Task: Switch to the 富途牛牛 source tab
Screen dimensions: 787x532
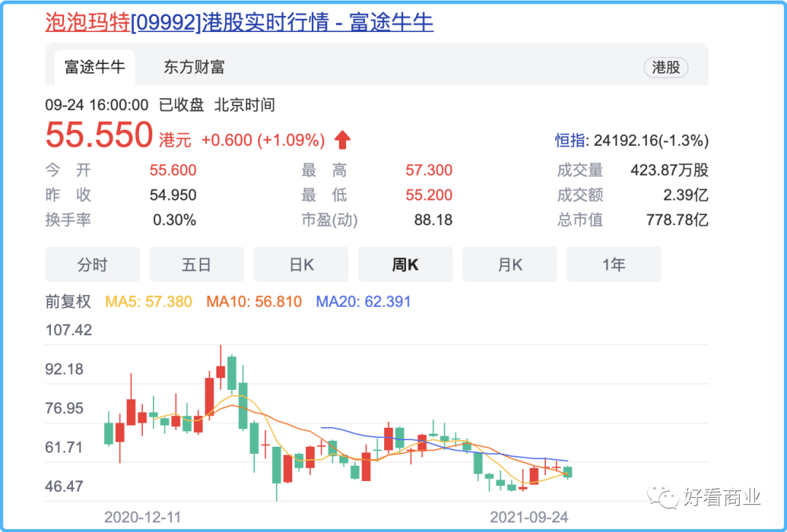Action: click(x=95, y=67)
